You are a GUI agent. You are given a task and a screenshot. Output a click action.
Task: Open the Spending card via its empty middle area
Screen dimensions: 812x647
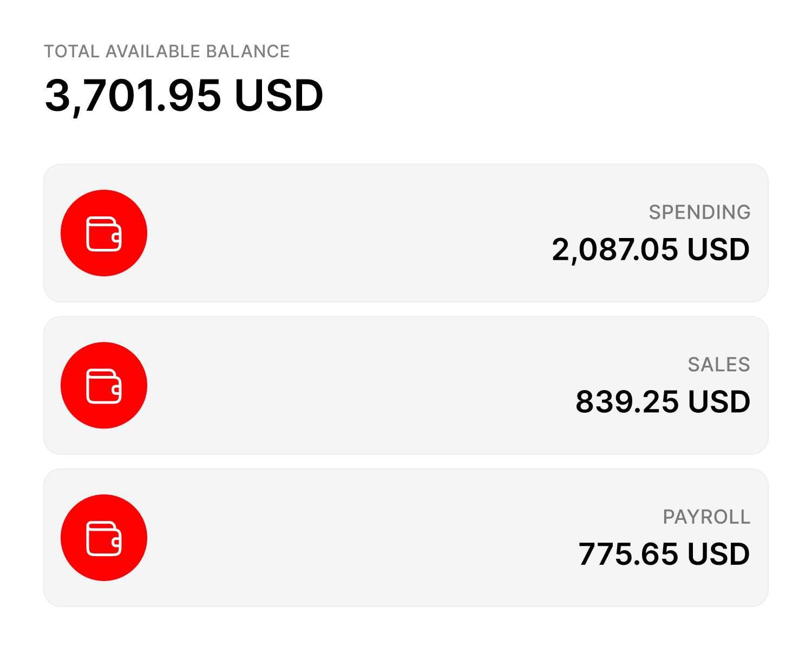click(346, 233)
